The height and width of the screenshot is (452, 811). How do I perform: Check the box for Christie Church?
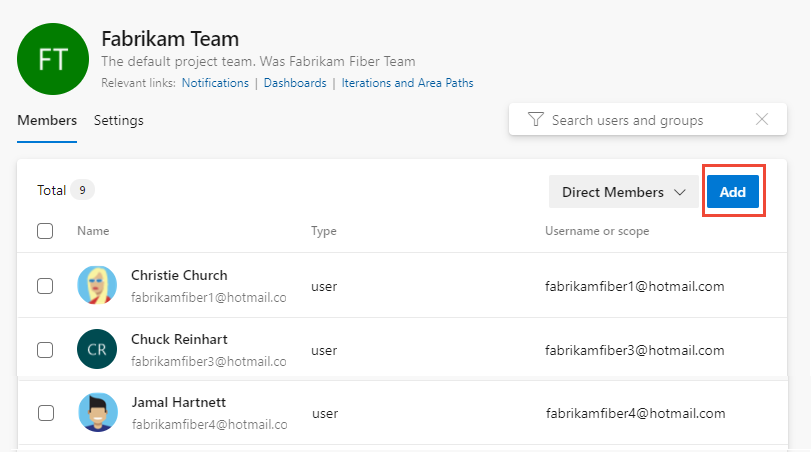point(45,286)
